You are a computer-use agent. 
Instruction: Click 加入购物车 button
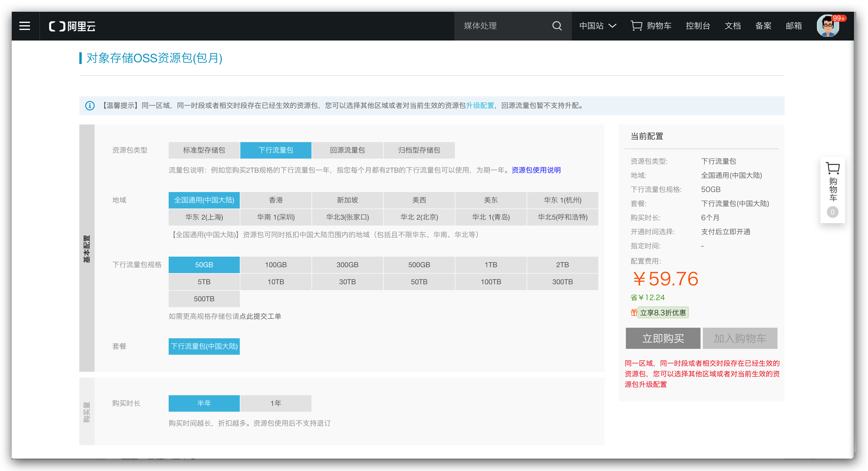740,338
